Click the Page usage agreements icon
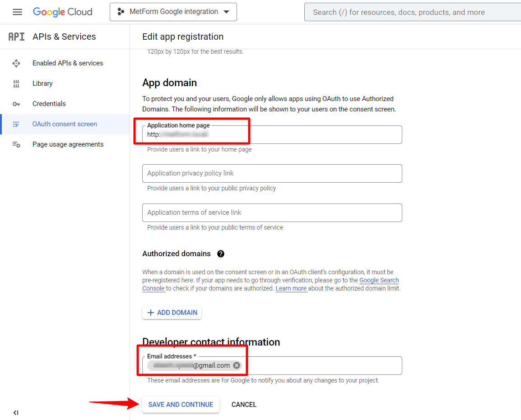Image resolution: width=521 pixels, height=420 pixels. click(x=16, y=144)
